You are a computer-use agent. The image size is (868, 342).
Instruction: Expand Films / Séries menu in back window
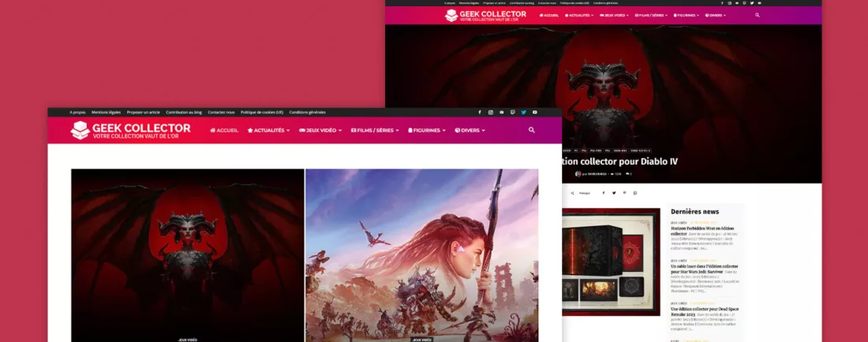click(x=652, y=16)
